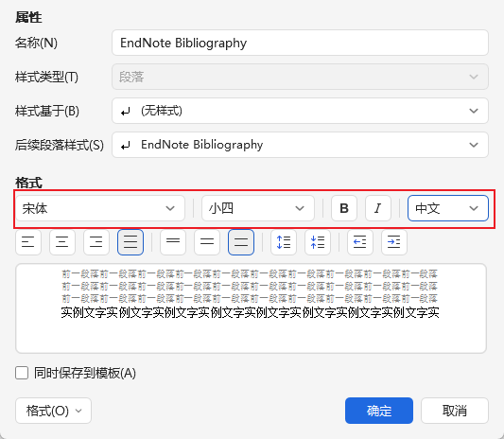Screen dimensions: 504x439
Task: Click inside 名称 input field
Action: pos(300,43)
